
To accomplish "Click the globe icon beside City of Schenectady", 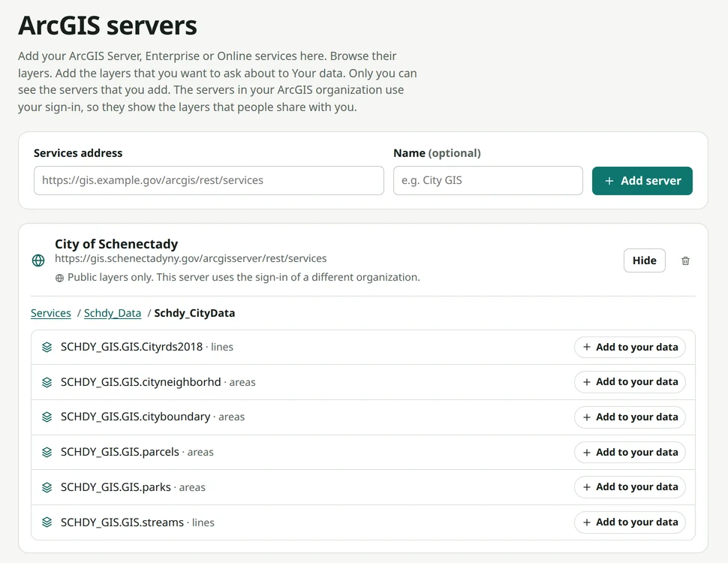I will tap(38, 260).
